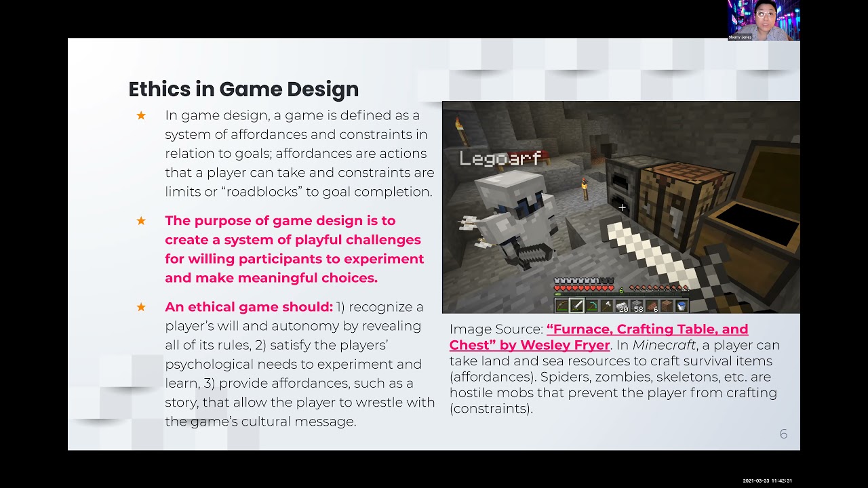Select the water bucket hotbar slot
This screenshot has height=488, width=868.
tap(682, 306)
